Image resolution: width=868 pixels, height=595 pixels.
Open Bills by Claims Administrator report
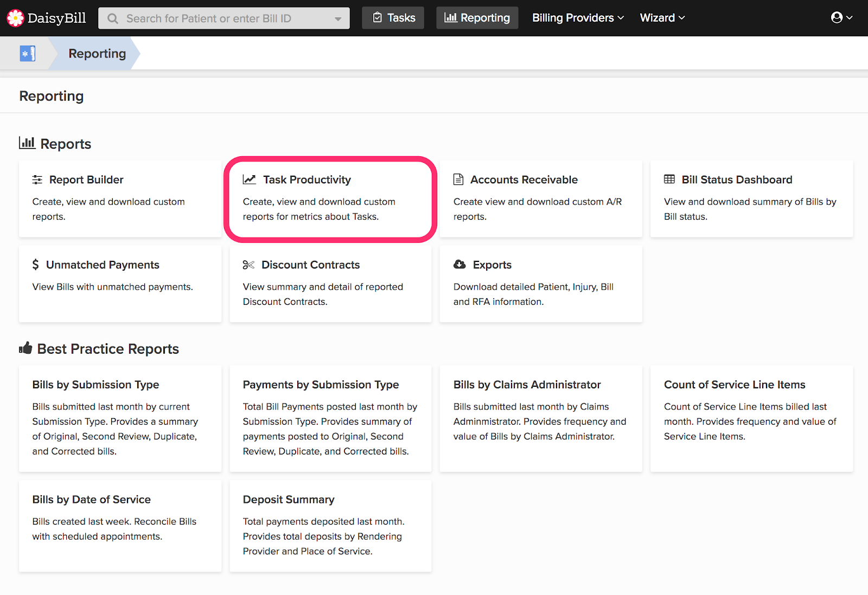tap(541, 419)
